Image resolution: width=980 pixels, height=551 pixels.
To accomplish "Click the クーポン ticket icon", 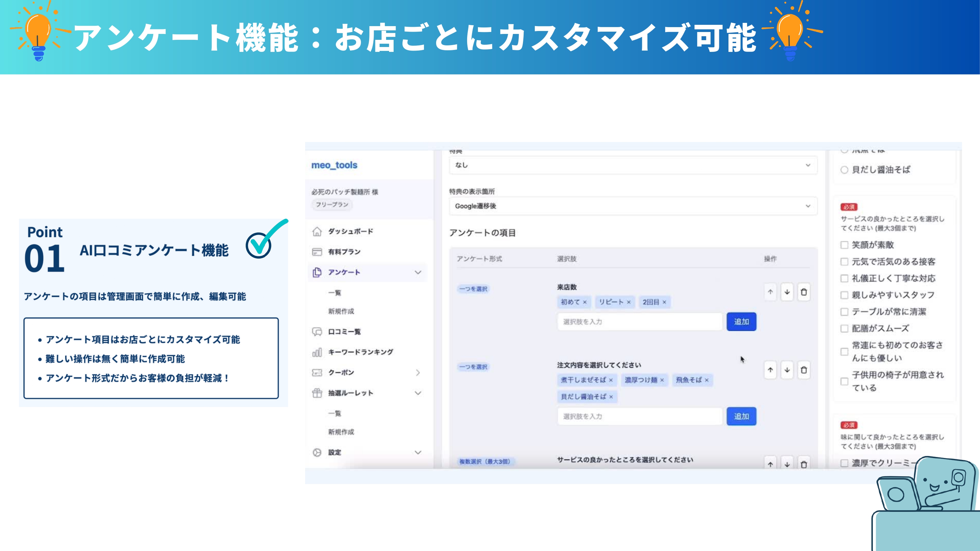I will click(317, 373).
